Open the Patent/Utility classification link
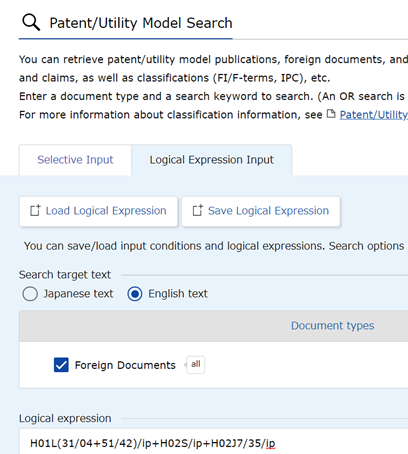 pos(374,115)
